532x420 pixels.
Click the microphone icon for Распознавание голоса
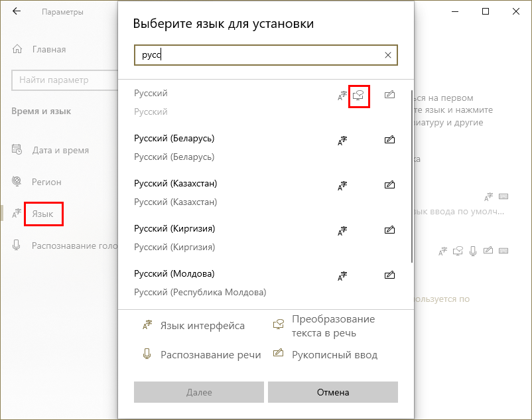click(17, 245)
